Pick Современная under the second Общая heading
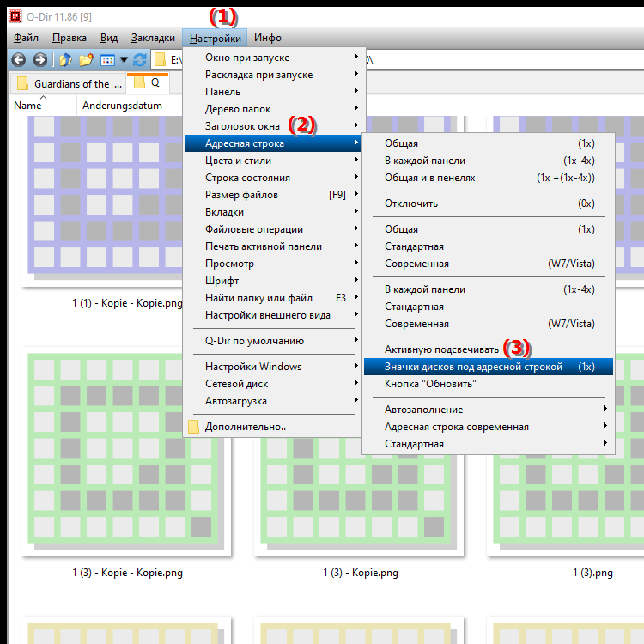Viewport: 644px width, 644px height. [x=489, y=264]
